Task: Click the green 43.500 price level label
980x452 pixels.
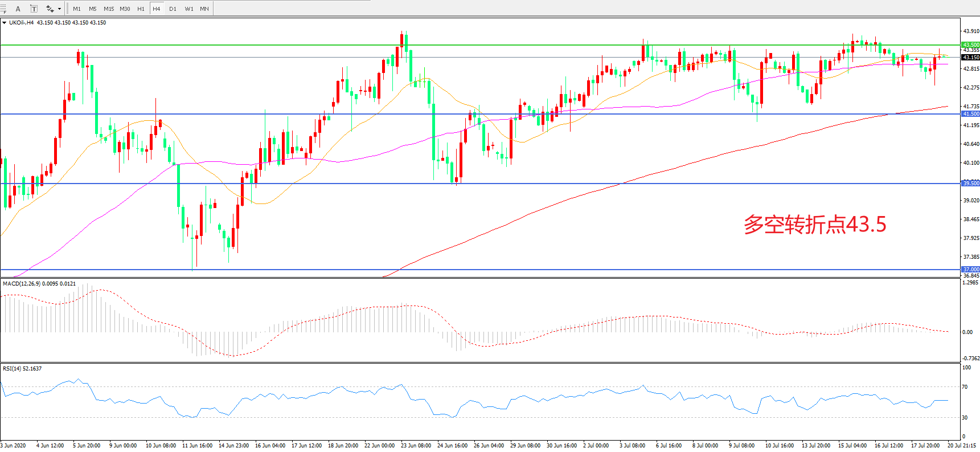Action: point(970,44)
